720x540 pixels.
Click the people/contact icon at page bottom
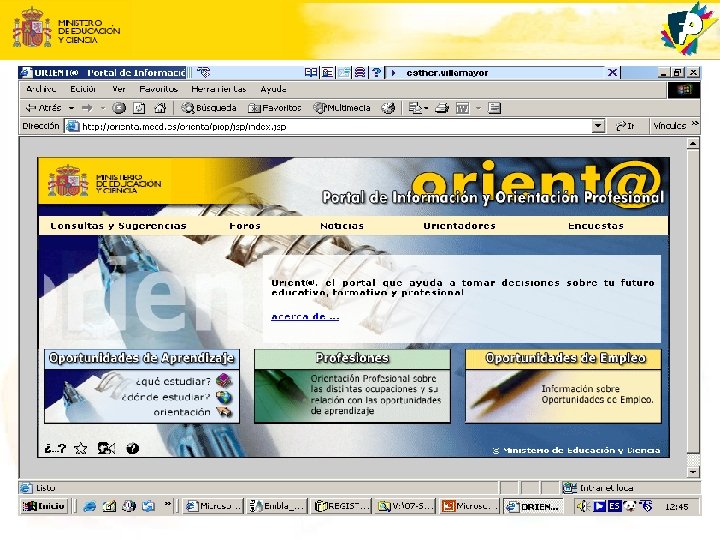coord(107,448)
